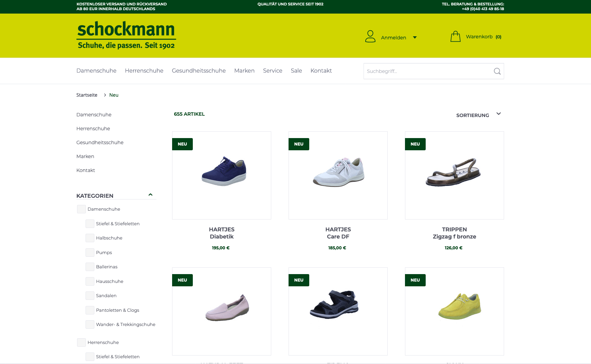Click the 195,00 € price

tap(221, 248)
